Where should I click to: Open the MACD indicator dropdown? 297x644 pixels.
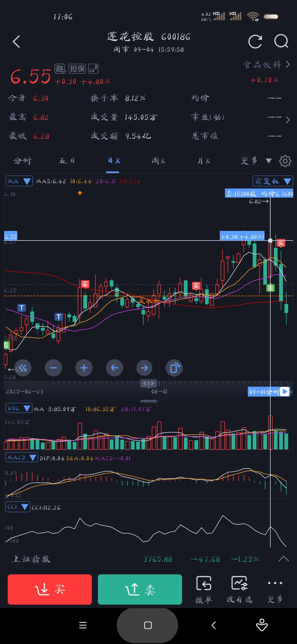(22, 457)
